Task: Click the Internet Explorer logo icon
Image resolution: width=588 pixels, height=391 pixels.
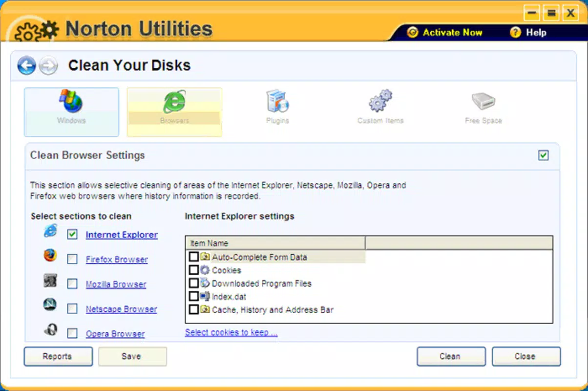Action: click(x=50, y=231)
